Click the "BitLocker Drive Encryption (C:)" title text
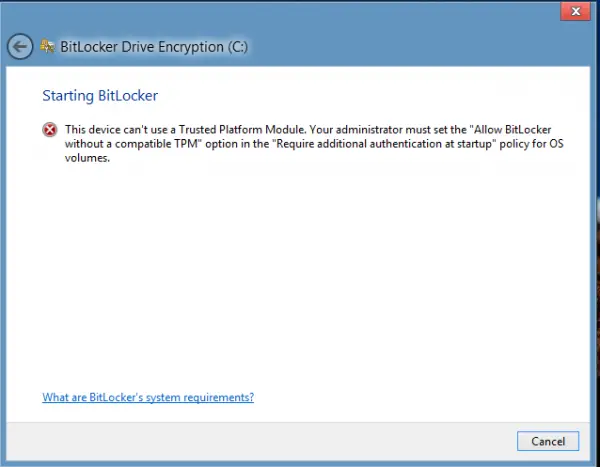This screenshot has width=600, height=467. coord(154,47)
